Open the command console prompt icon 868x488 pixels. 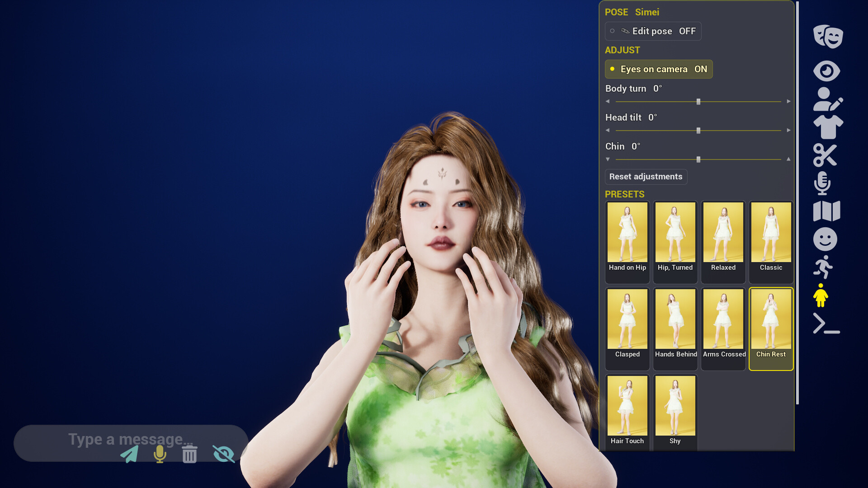pyautogui.click(x=826, y=324)
